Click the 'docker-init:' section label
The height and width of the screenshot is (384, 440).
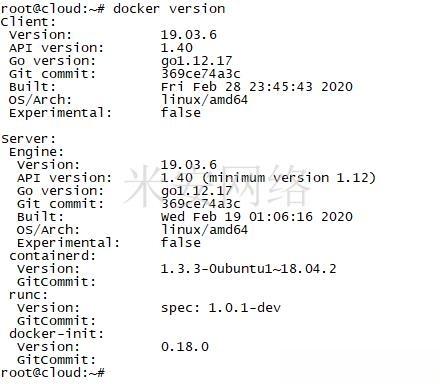coord(57,334)
